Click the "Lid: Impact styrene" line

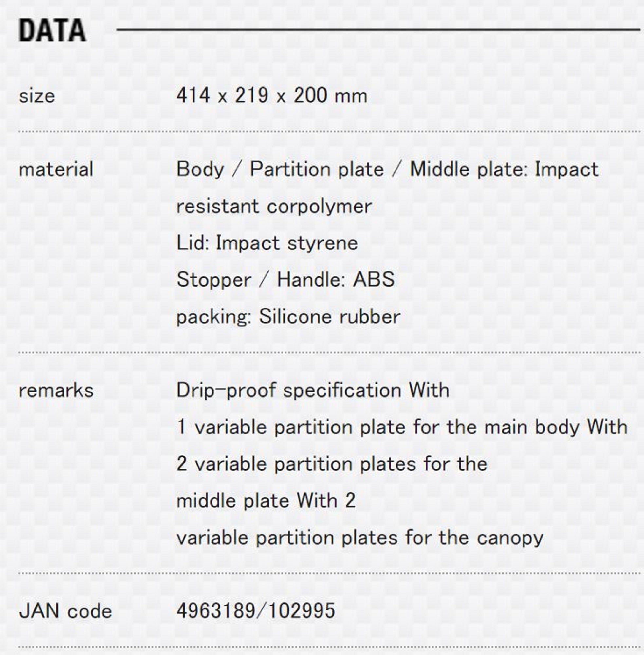click(x=267, y=243)
